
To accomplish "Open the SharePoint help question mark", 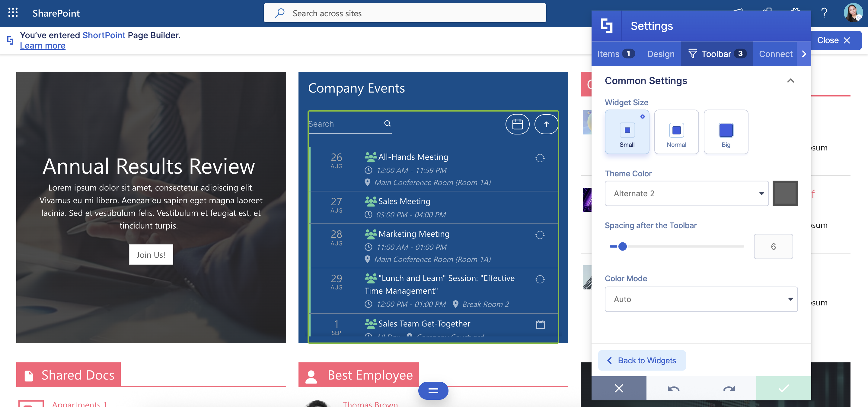I will 824,13.
